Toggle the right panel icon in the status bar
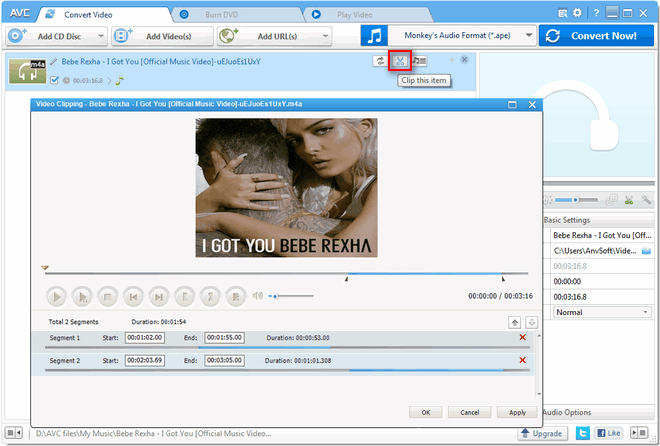660x446 pixels. pyautogui.click(x=639, y=433)
